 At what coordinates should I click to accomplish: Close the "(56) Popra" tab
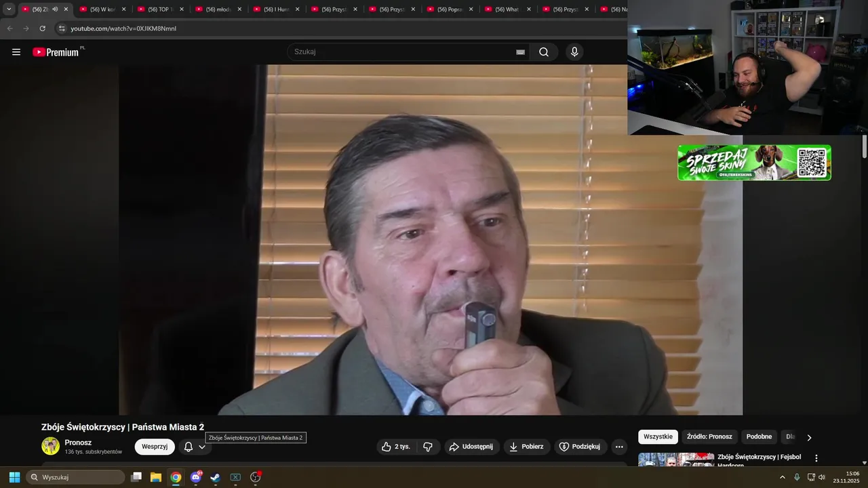tap(471, 9)
